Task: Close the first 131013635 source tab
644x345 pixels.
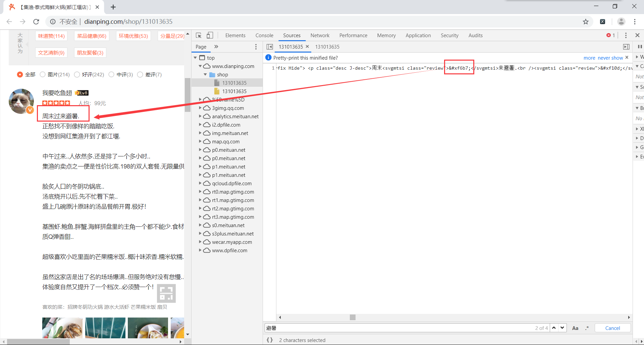Action: tap(307, 47)
